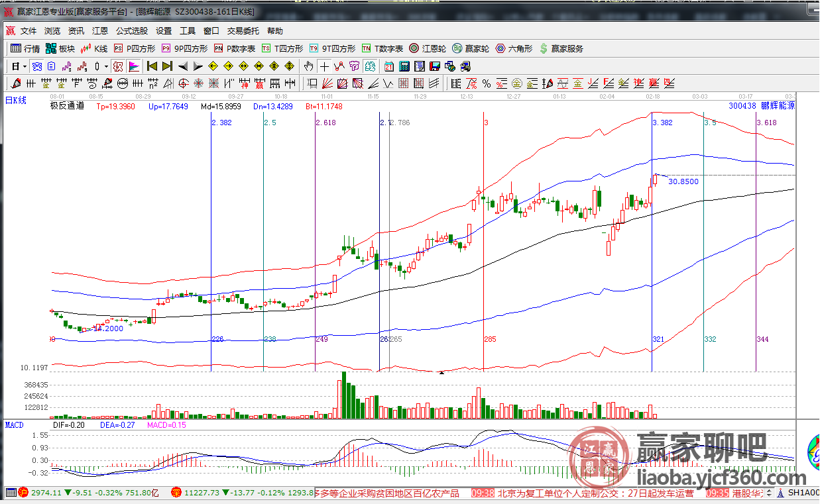The width and height of the screenshot is (820, 504).
Task: Open the 浏览 menu
Action: [x=52, y=31]
